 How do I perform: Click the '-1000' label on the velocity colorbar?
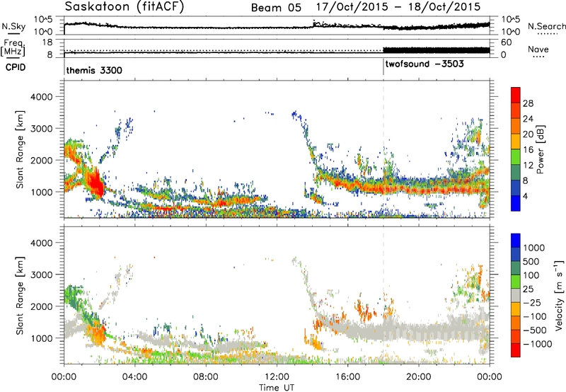tap(538, 344)
